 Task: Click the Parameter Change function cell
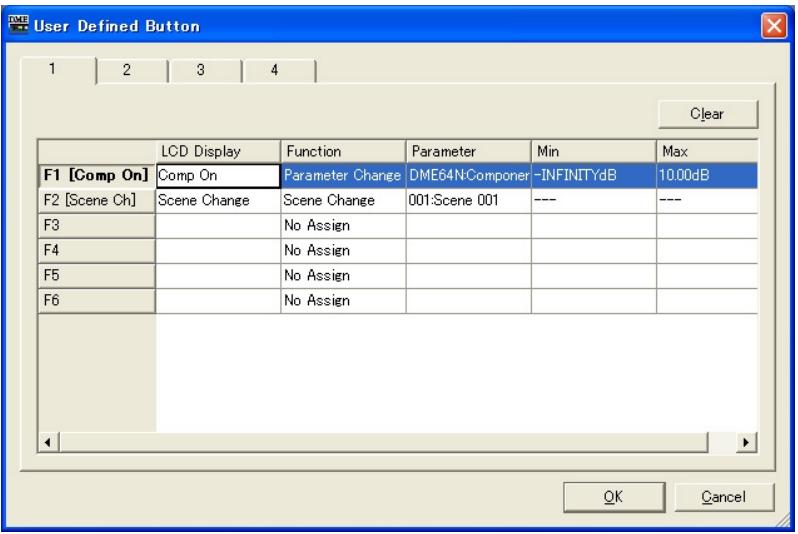point(344,176)
